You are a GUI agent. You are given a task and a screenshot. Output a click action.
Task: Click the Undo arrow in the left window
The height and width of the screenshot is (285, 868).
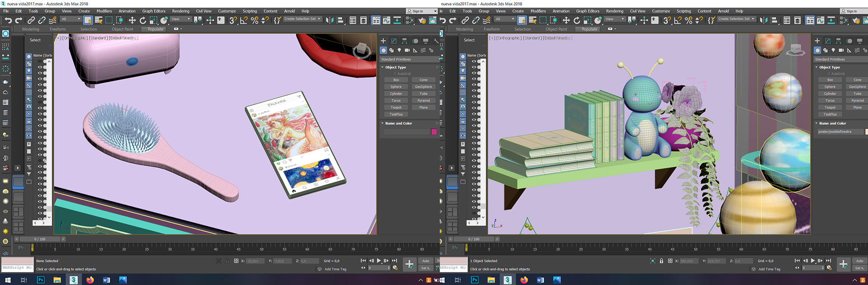(8, 20)
